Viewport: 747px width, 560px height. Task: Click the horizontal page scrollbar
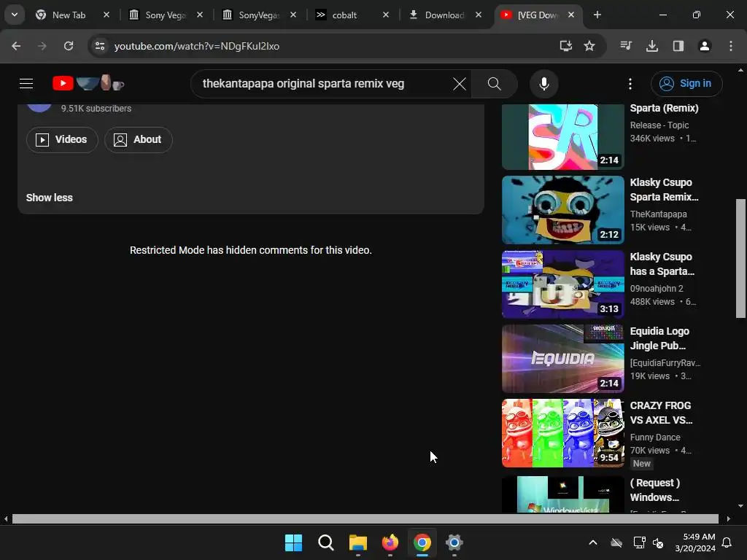pos(365,518)
